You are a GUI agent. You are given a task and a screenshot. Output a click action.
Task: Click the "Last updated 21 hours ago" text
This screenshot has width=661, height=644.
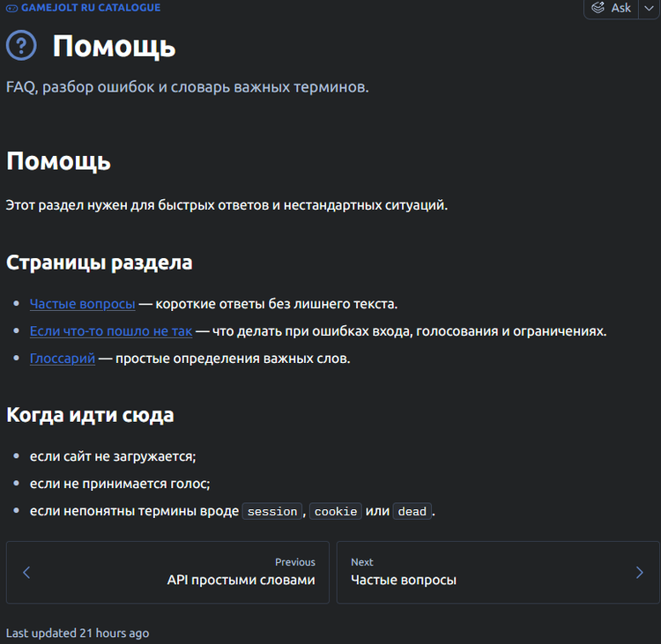click(x=78, y=633)
